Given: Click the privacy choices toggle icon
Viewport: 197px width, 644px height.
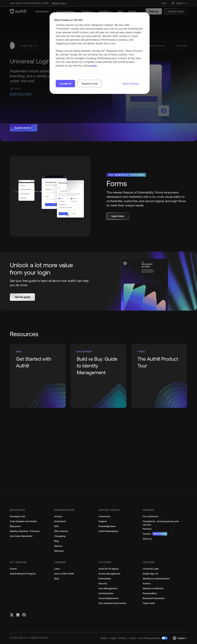Looking at the screenshot, I should point(165,638).
